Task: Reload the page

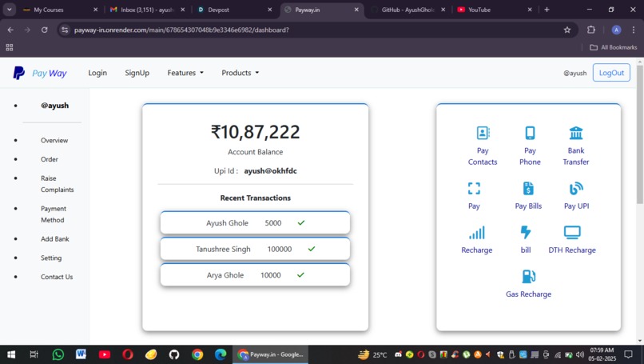Action: click(x=45, y=30)
